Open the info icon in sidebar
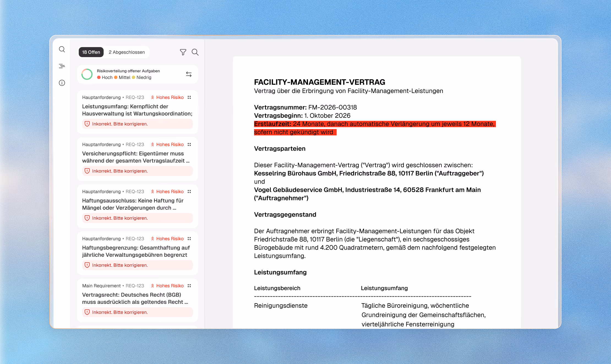The image size is (611, 364). (62, 83)
